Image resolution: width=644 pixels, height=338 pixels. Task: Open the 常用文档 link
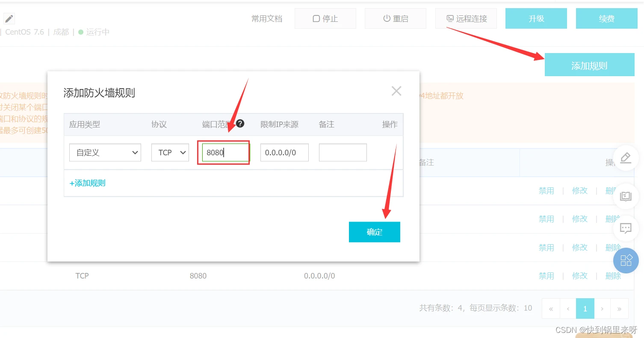point(267,19)
